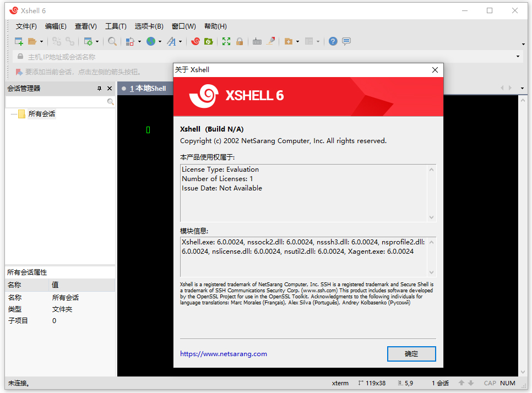Click the feedback chat bubble icon

(345, 41)
